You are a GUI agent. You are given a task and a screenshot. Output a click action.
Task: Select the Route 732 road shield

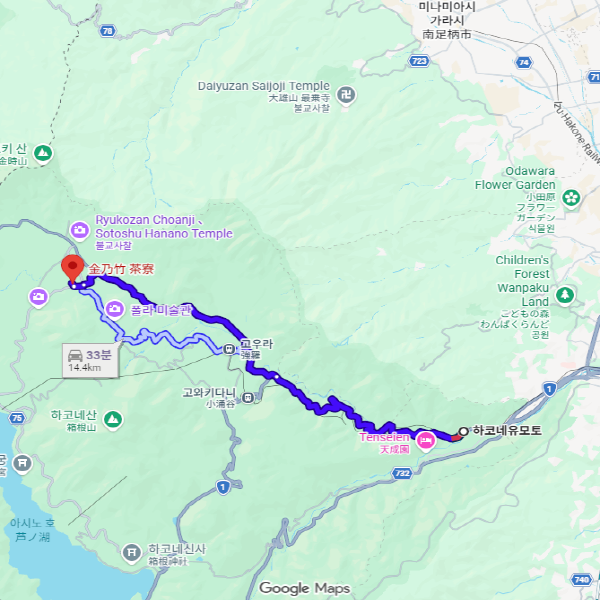[402, 473]
